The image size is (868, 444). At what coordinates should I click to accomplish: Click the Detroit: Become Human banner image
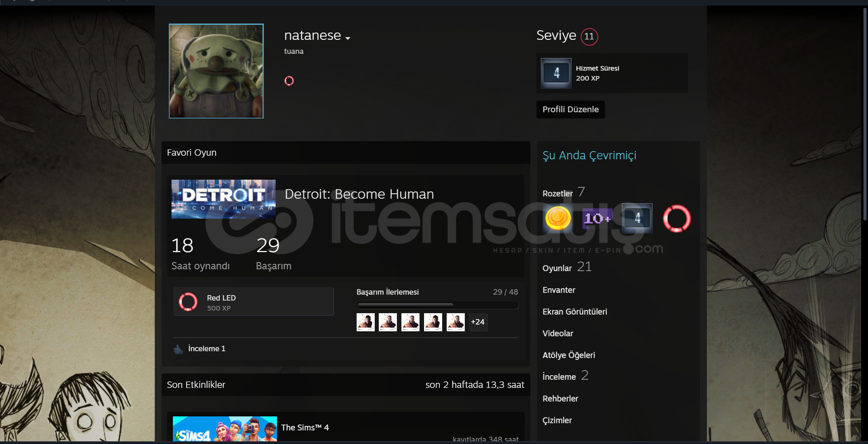pos(224,199)
